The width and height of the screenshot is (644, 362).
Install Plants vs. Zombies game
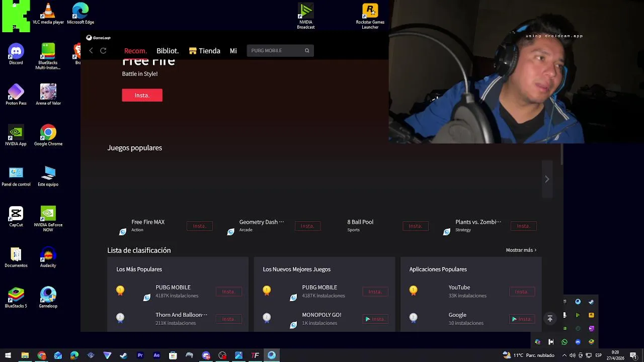(x=523, y=226)
